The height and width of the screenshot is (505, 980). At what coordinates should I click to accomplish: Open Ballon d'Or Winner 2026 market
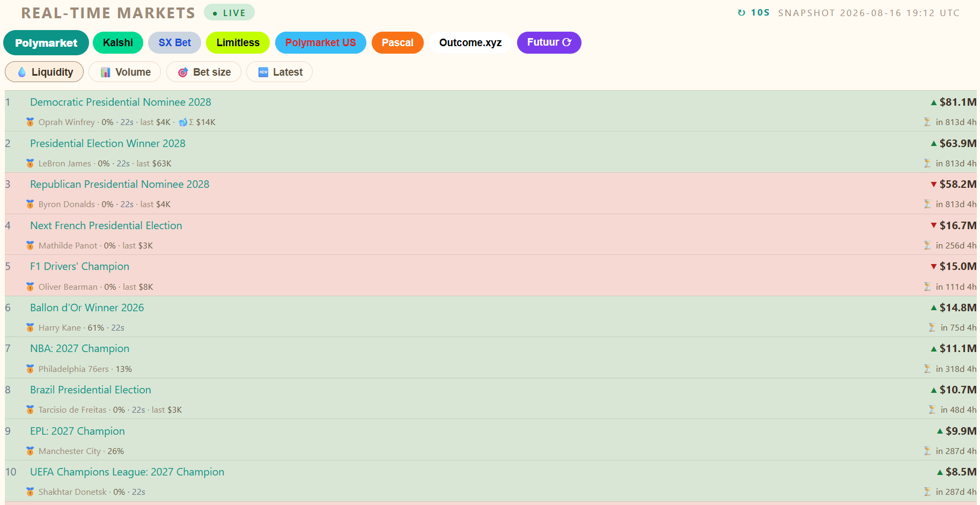pyautogui.click(x=87, y=308)
